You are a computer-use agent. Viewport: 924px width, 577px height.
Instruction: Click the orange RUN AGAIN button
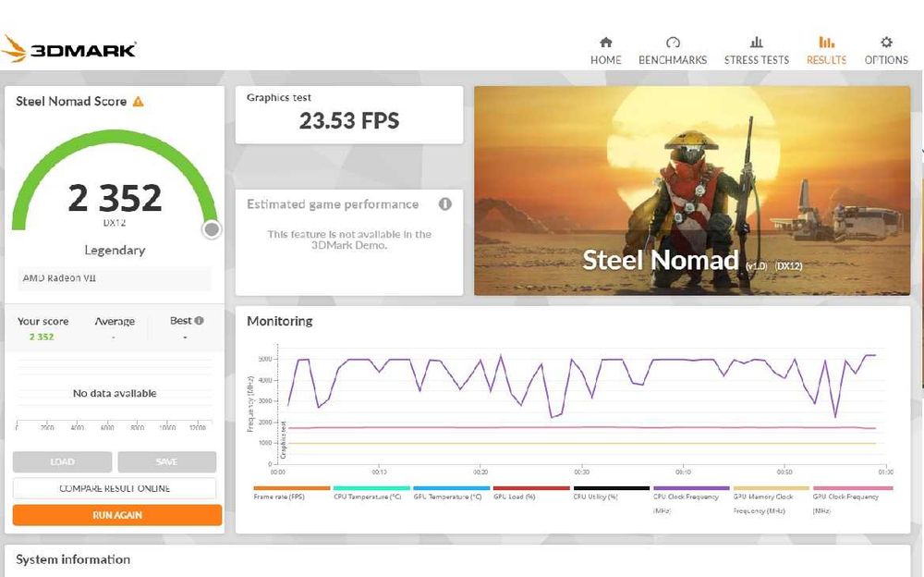click(117, 515)
